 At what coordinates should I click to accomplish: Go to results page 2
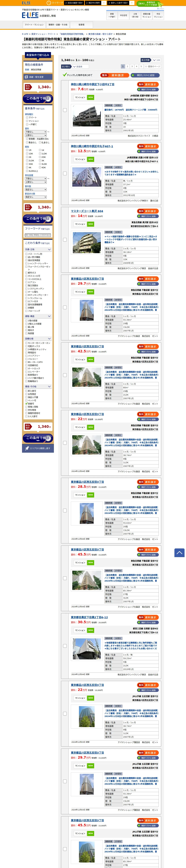(127, 66)
